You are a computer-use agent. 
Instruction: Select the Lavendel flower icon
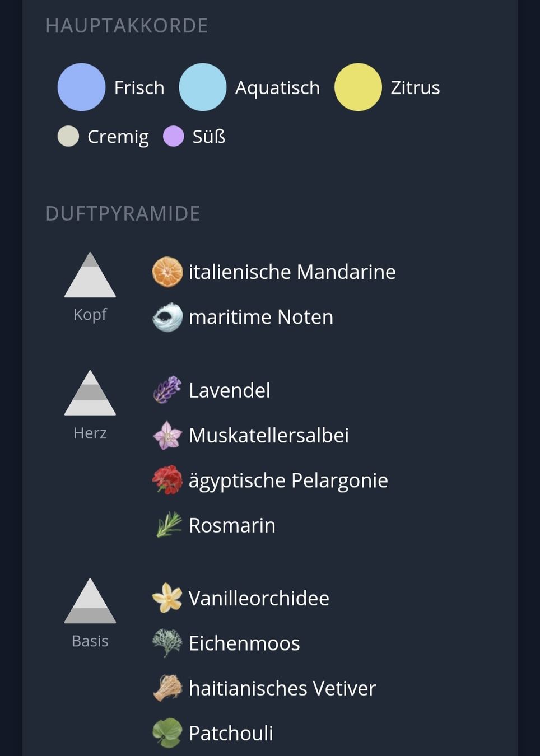click(x=167, y=390)
